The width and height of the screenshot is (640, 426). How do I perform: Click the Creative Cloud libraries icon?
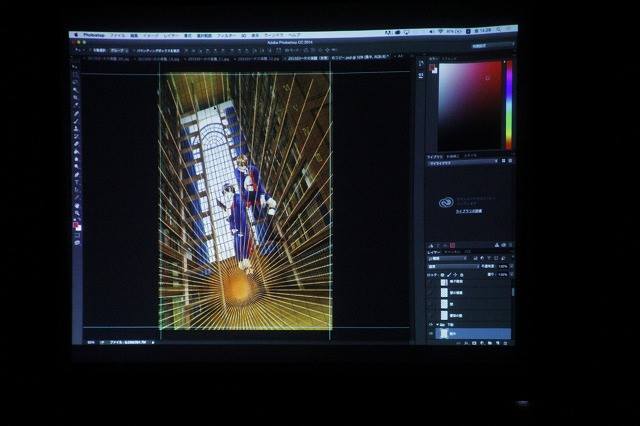pos(445,202)
